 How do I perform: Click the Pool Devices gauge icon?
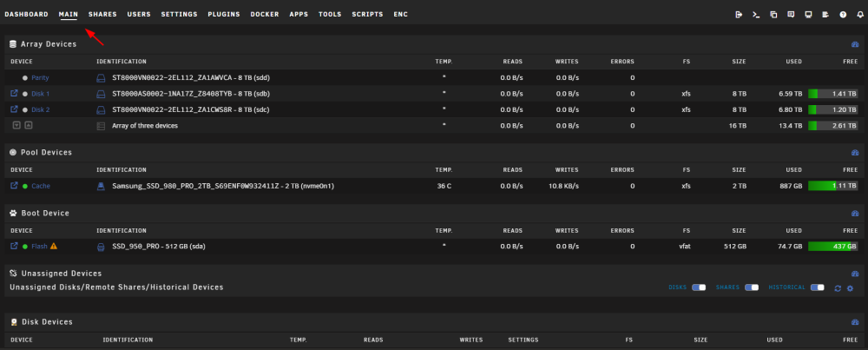[855, 152]
